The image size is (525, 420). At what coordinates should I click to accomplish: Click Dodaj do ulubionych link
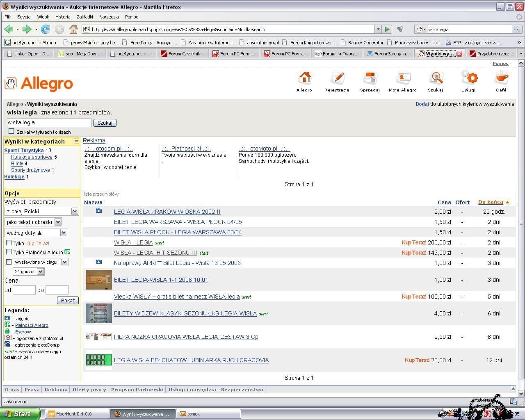point(422,104)
